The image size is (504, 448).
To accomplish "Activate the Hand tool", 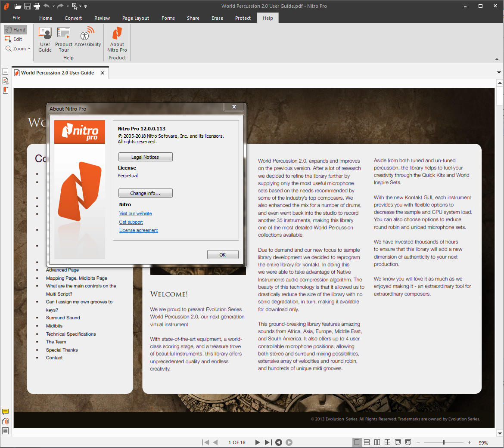I will point(16,30).
